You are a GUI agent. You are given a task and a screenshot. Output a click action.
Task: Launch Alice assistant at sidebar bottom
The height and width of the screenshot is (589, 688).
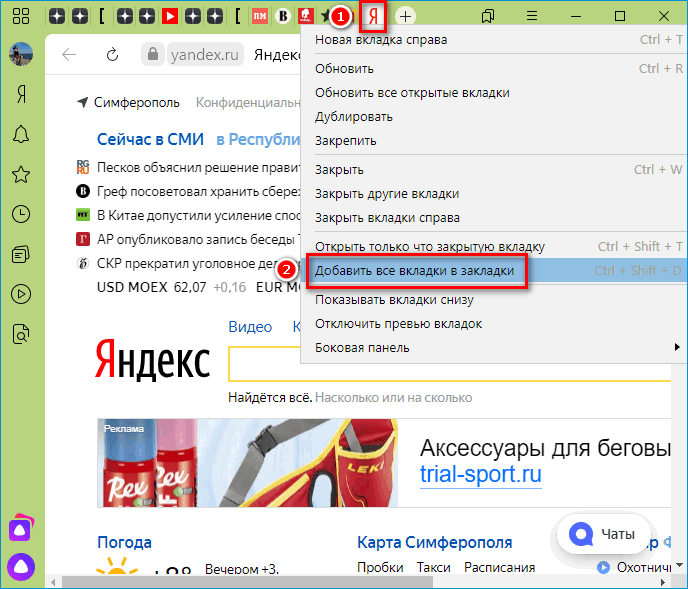coord(21,567)
